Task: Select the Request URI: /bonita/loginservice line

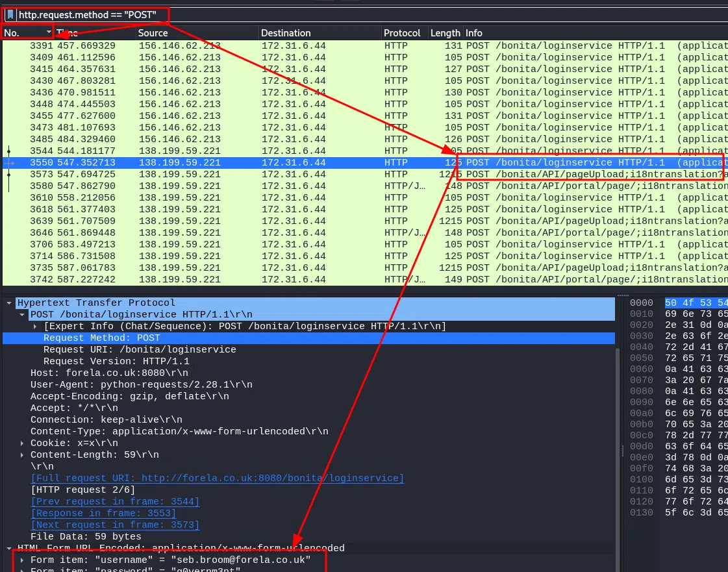Action: click(140, 350)
